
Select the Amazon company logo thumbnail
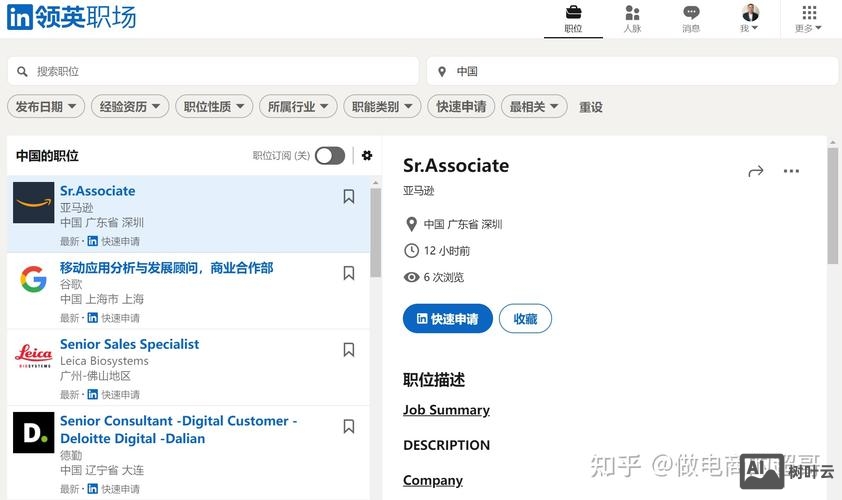point(34,202)
